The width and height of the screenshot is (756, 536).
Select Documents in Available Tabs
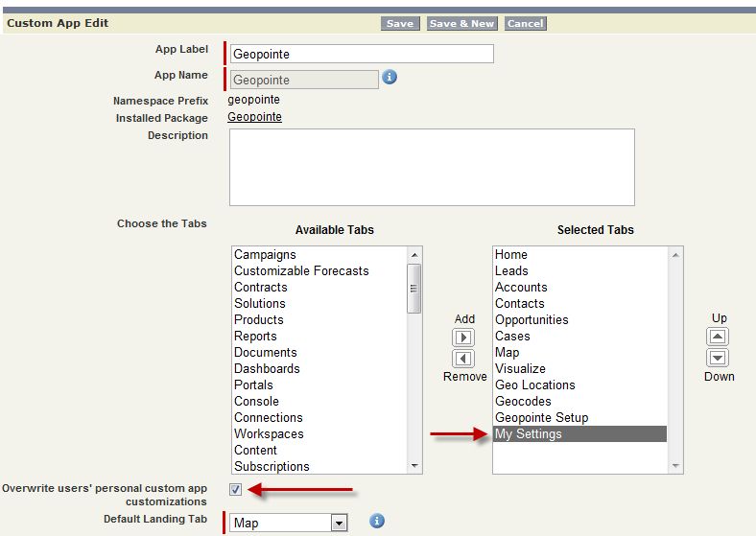[x=320, y=352]
